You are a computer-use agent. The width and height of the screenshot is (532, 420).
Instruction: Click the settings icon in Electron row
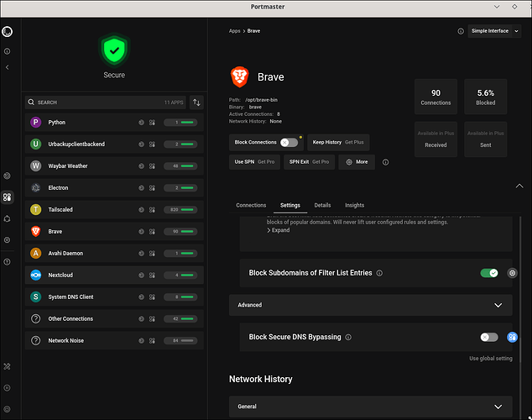pos(153,188)
